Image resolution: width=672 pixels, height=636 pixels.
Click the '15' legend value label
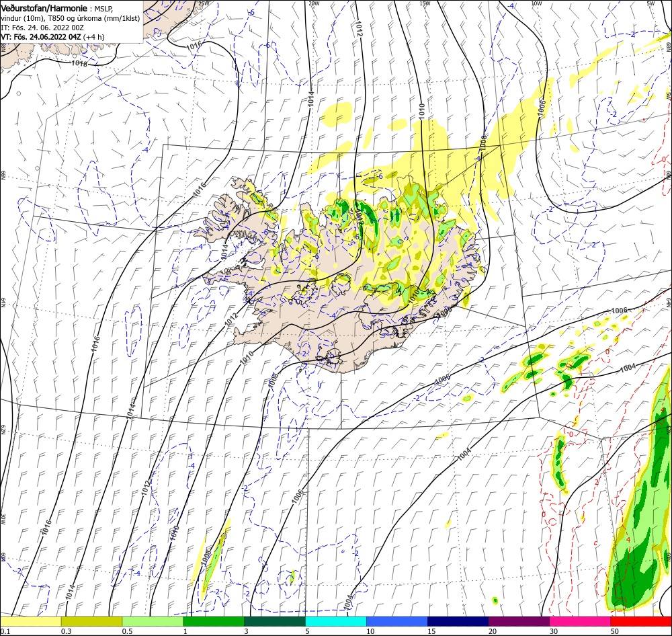[431, 631]
